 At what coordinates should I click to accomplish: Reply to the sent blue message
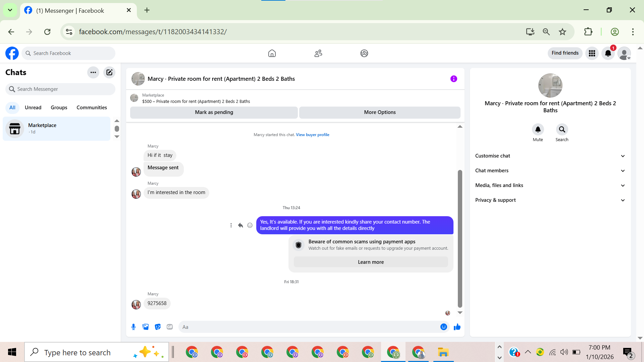tap(240, 225)
